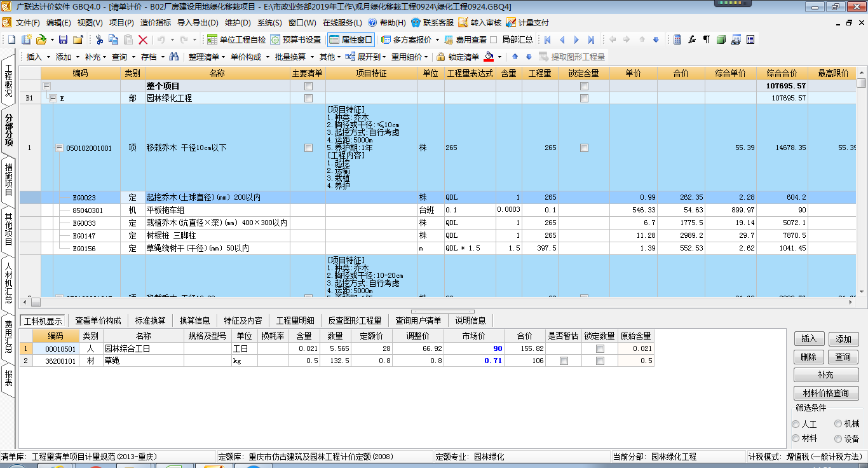Switch to 查看单价构成 tab
The width and height of the screenshot is (868, 468).
pos(98,320)
